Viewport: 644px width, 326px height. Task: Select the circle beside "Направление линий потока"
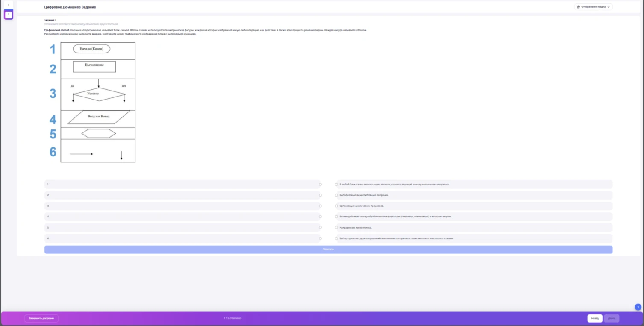(337, 228)
